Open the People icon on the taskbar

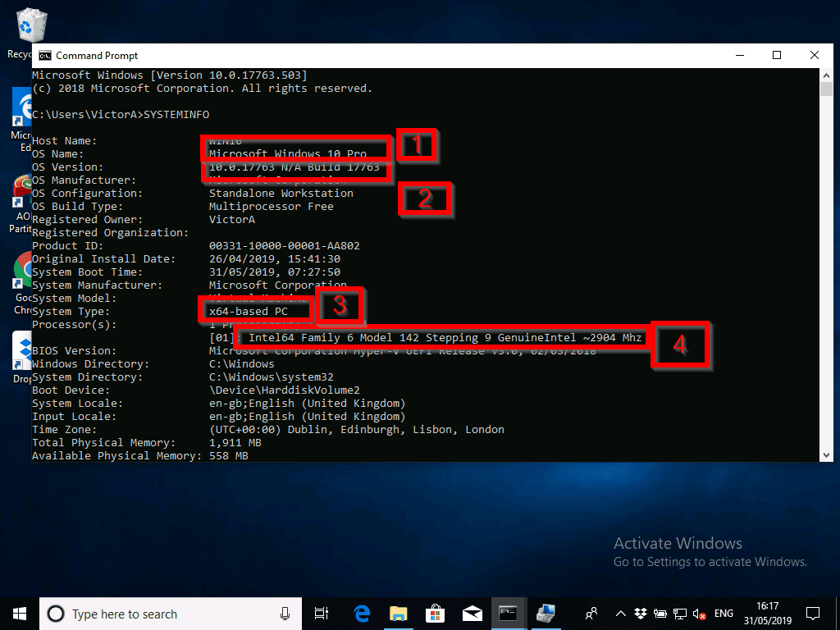point(591,614)
